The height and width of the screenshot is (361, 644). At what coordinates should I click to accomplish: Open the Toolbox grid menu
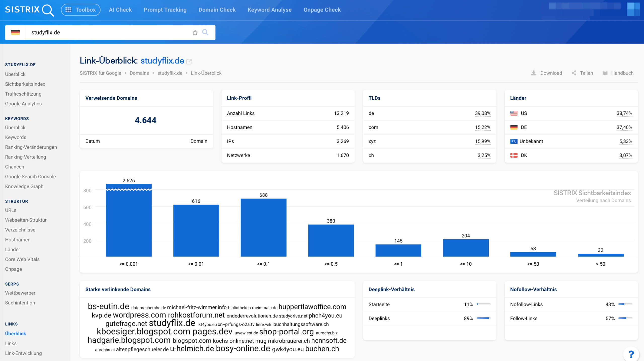pyautogui.click(x=80, y=10)
